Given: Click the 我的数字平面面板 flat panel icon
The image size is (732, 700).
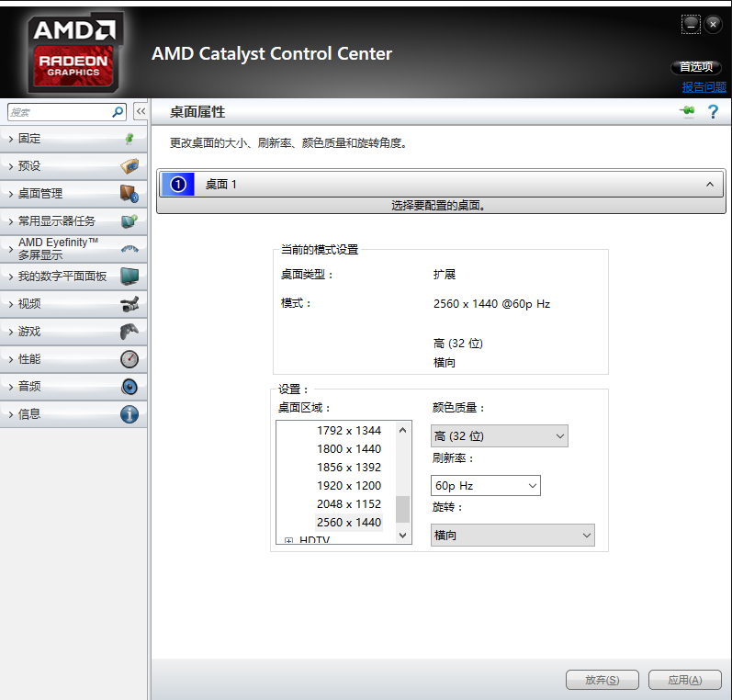Looking at the screenshot, I should coord(130,276).
